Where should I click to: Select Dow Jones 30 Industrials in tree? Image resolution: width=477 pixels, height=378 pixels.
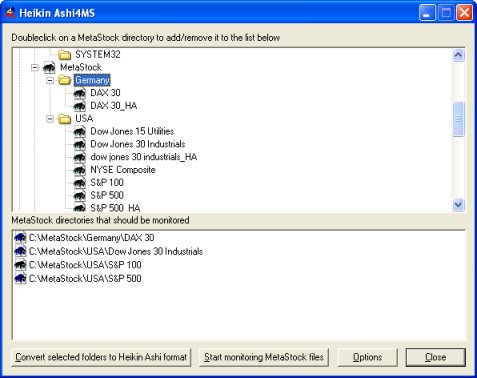[x=138, y=144]
